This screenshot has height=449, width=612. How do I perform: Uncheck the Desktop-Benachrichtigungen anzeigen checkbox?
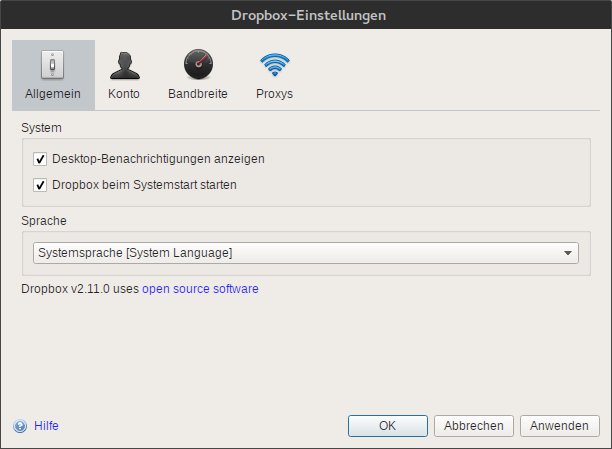point(41,158)
